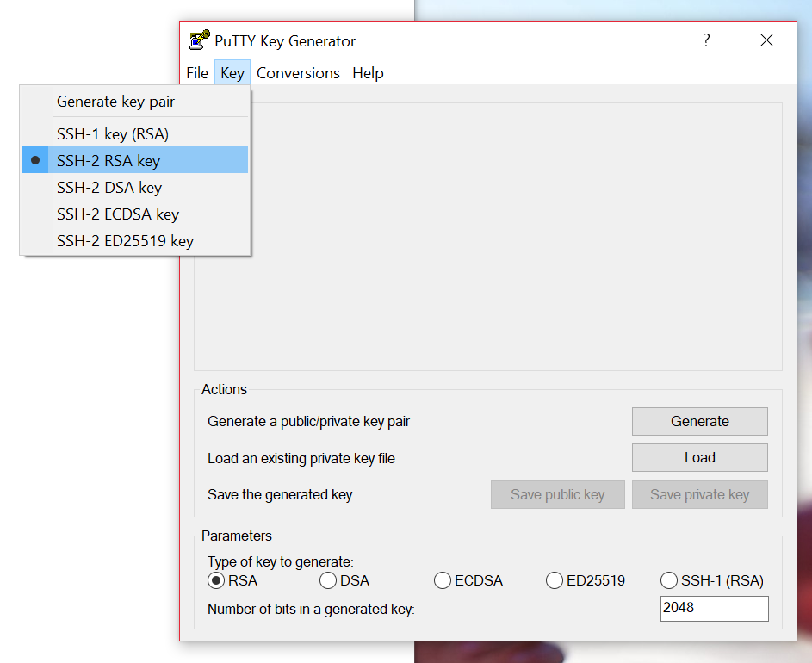This screenshot has height=663, width=812.
Task: Click 'Load an existing private key file' label
Action: coord(301,458)
